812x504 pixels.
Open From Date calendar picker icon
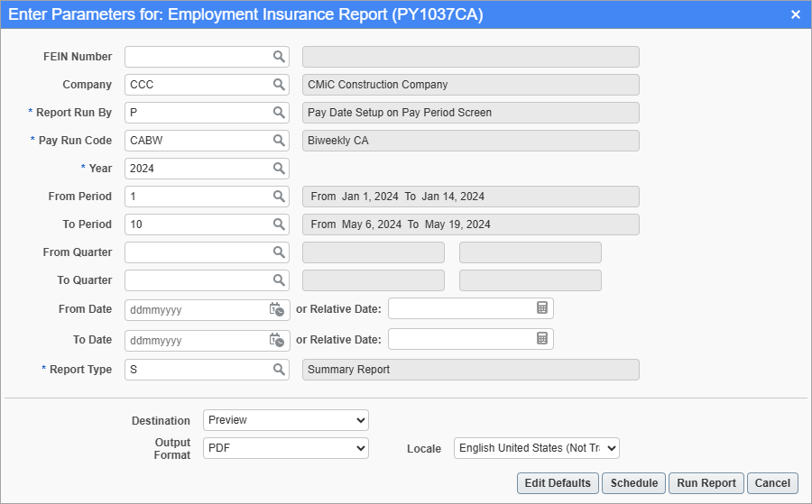coord(277,309)
